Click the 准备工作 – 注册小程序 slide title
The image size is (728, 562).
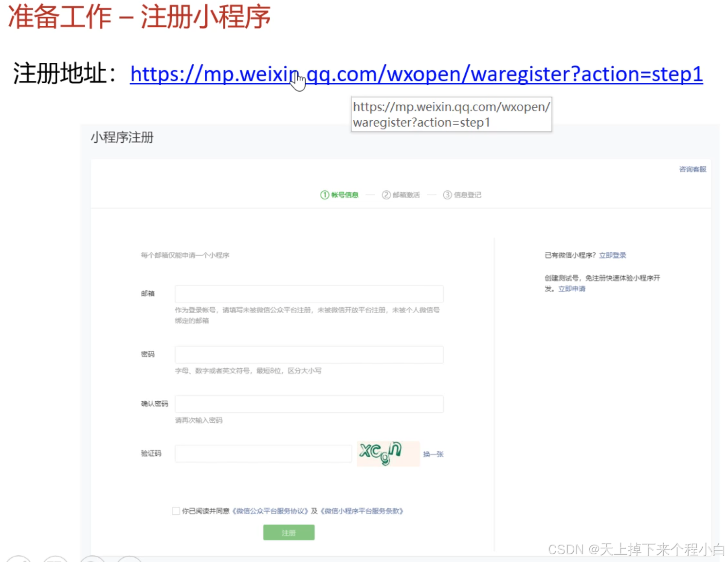139,16
